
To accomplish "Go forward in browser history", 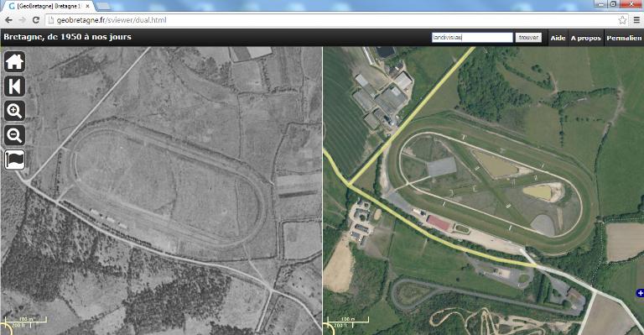I will coord(22,20).
